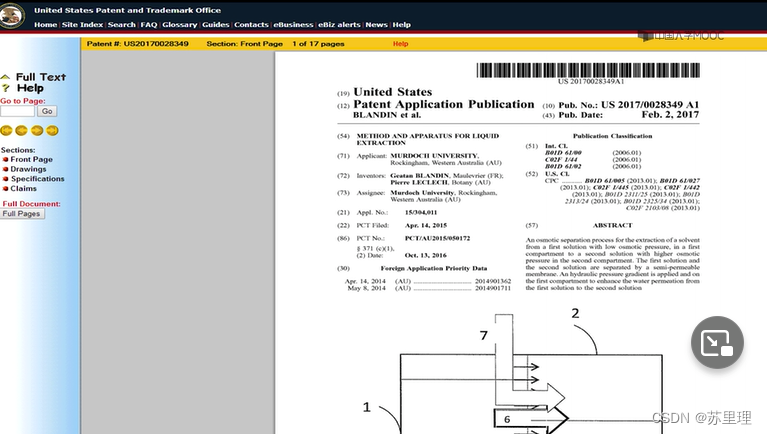This screenshot has width=767, height=434.
Task: Click the red bullet beside Specifications
Action: (5, 179)
